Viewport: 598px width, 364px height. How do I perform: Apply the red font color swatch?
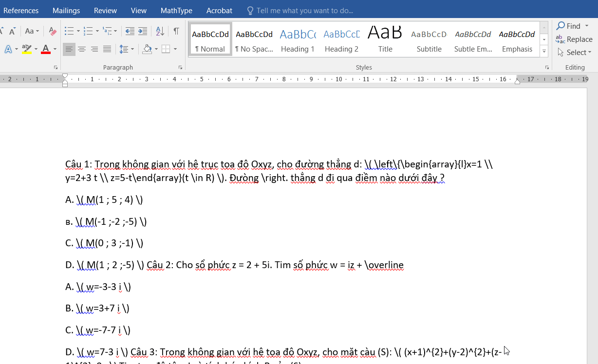click(x=46, y=49)
